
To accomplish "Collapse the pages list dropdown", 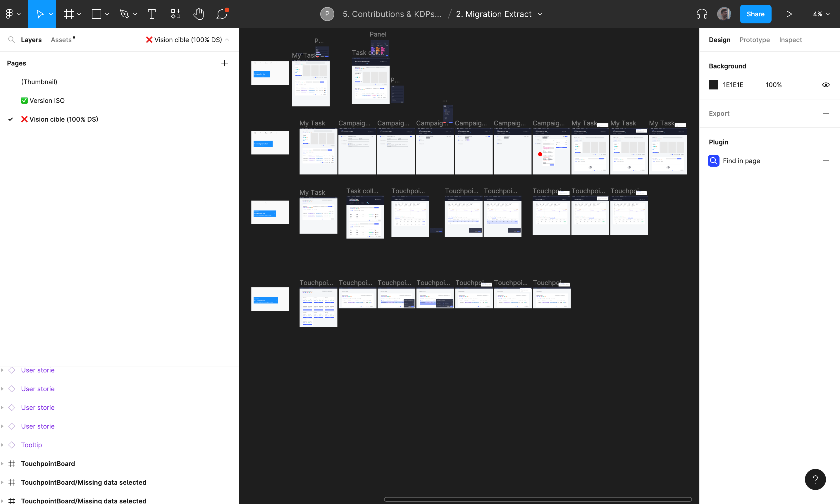I will point(227,40).
